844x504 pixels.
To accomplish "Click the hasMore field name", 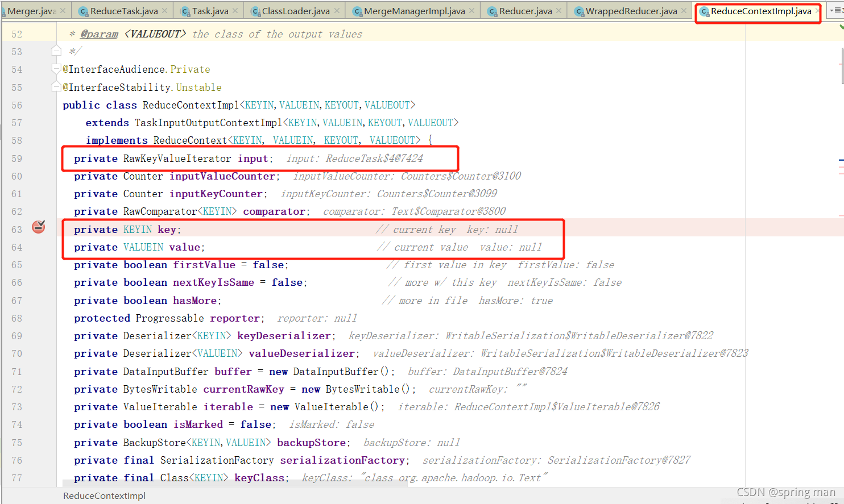I will (x=195, y=301).
